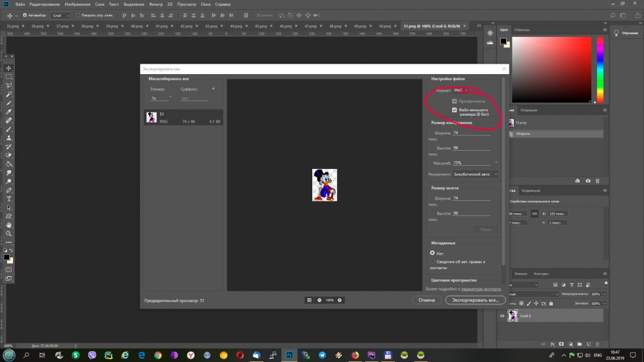Toggle the Прозрачность checkbox

tap(454, 101)
